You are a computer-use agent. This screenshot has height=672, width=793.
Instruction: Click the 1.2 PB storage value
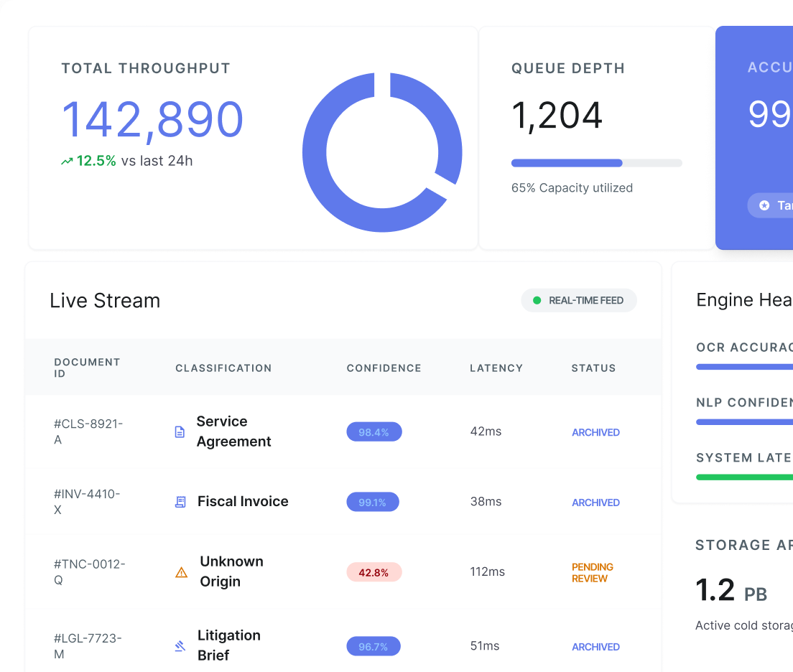[731, 591]
